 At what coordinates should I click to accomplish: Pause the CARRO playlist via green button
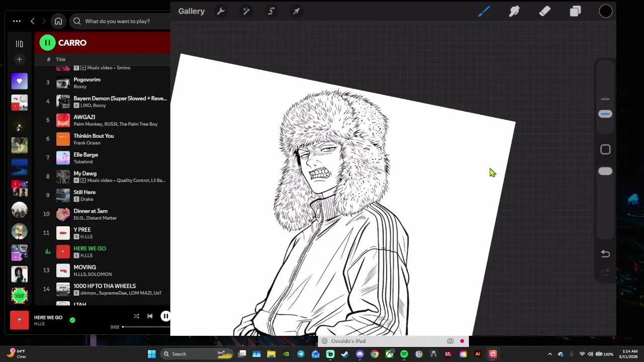[x=47, y=43]
